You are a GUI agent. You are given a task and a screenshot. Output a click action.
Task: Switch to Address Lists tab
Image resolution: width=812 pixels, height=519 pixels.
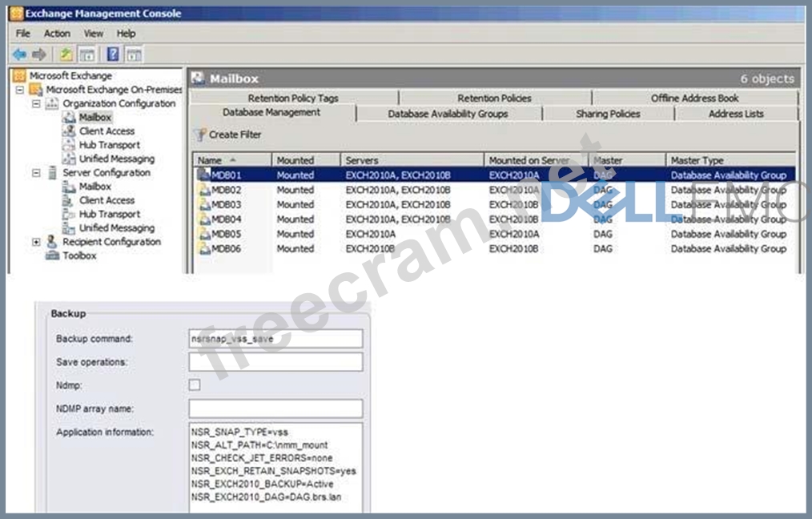[736, 114]
